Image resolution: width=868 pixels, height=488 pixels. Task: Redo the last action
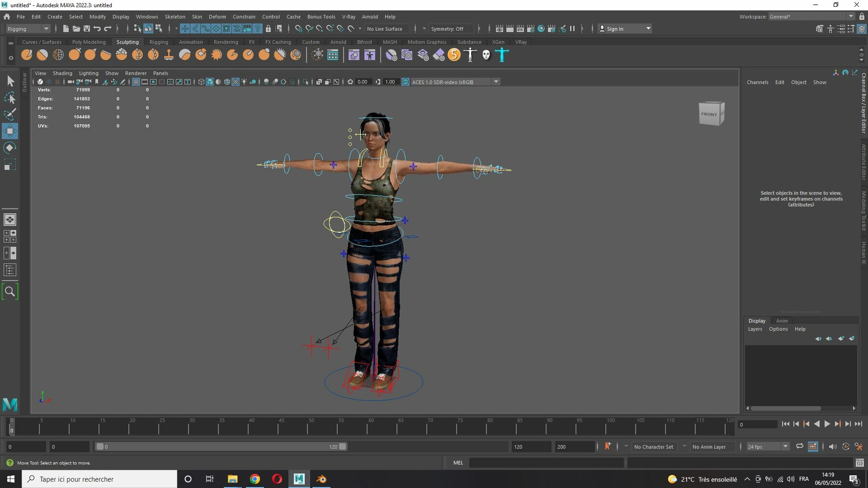click(108, 29)
